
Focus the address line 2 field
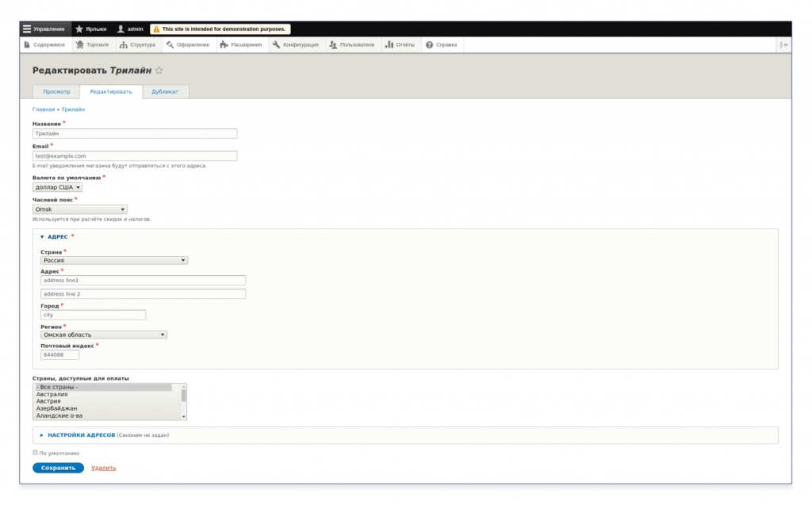tap(143, 293)
